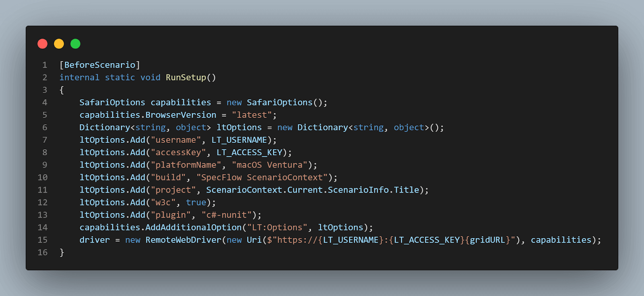Click the yellow minimize dot
The height and width of the screenshot is (296, 644).
59,44
